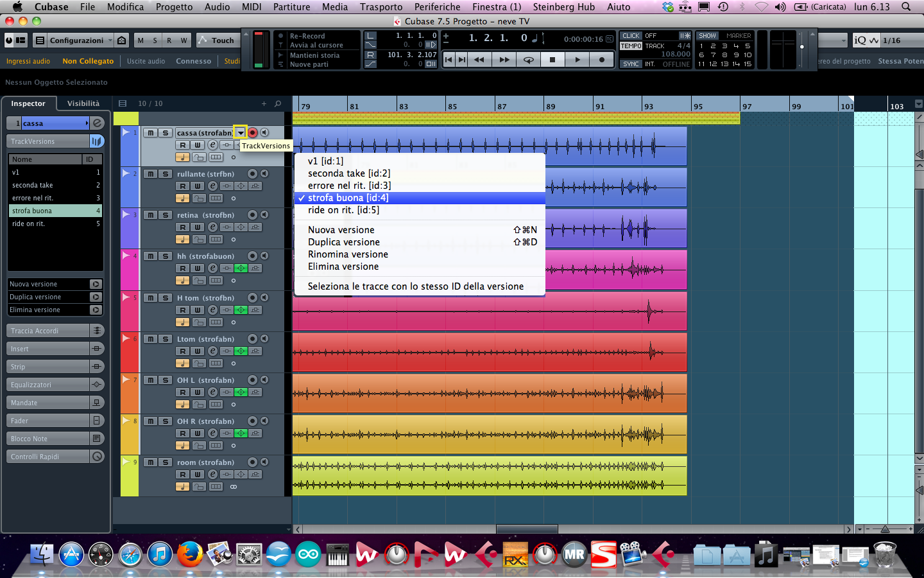Expand the Mandate Inspector section
The height and width of the screenshot is (578, 924).
(x=55, y=403)
